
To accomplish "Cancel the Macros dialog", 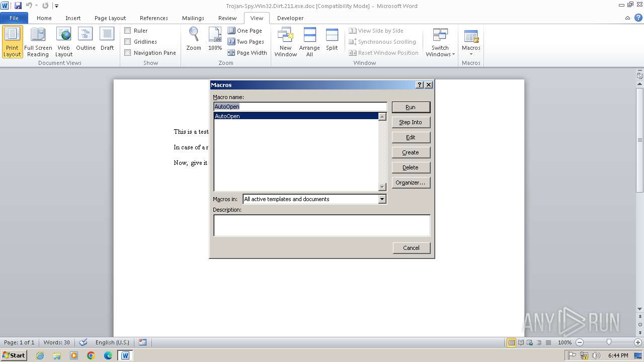I will (x=411, y=248).
